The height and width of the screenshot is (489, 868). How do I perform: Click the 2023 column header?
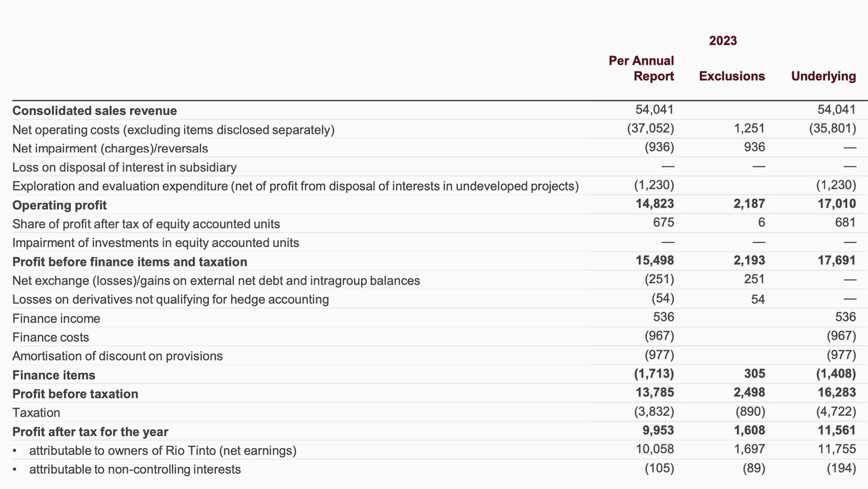pos(722,41)
